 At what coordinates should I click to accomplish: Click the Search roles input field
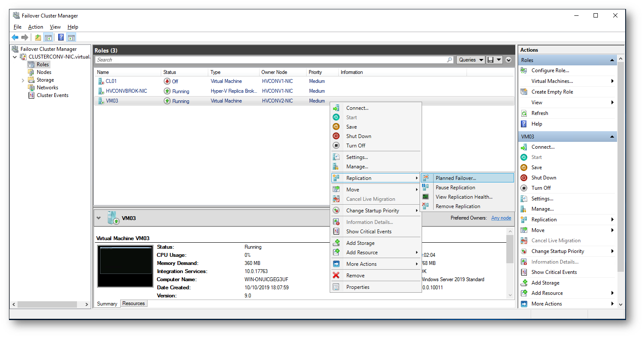274,60
